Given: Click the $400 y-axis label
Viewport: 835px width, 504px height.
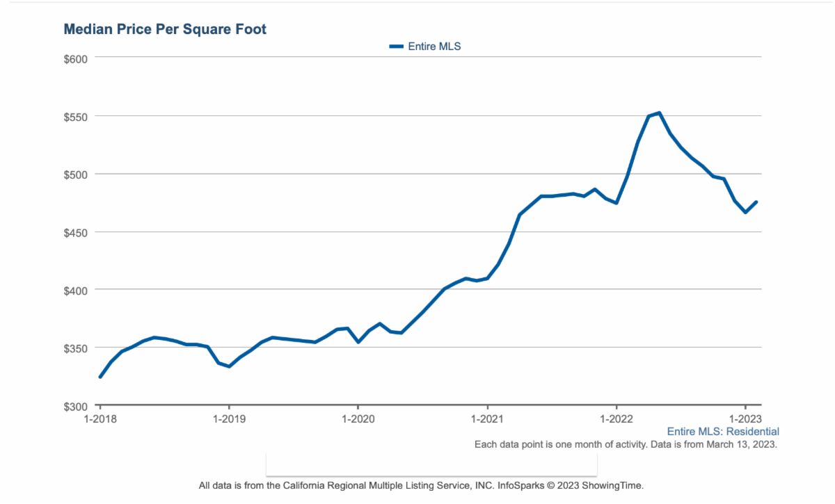Looking at the screenshot, I should (75, 289).
